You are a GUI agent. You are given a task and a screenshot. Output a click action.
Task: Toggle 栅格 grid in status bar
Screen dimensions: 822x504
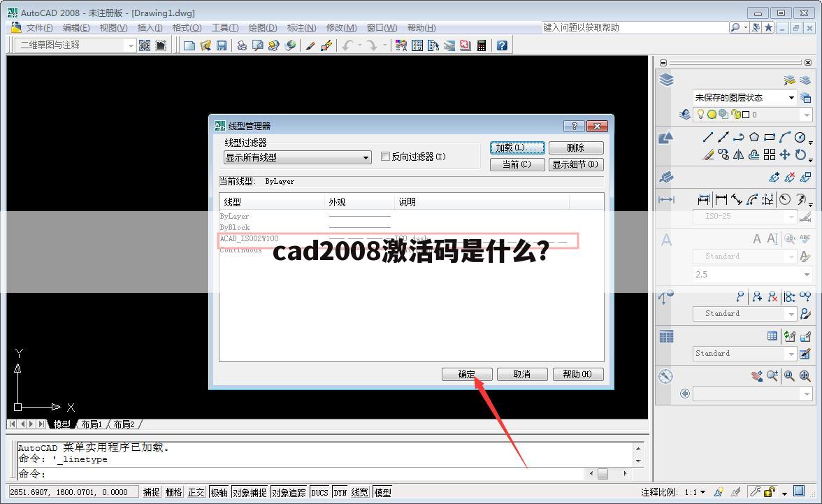click(x=174, y=492)
